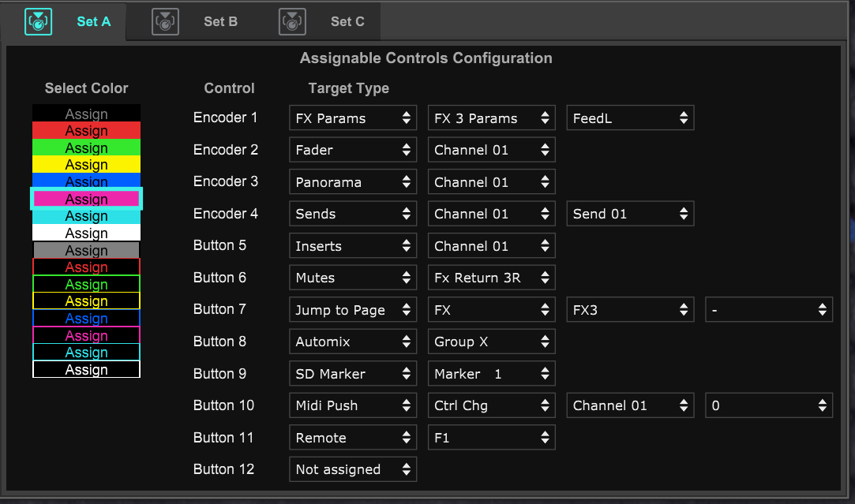Select the solid green Assign color
Viewport: 855px width, 504px height.
pyautogui.click(x=86, y=147)
